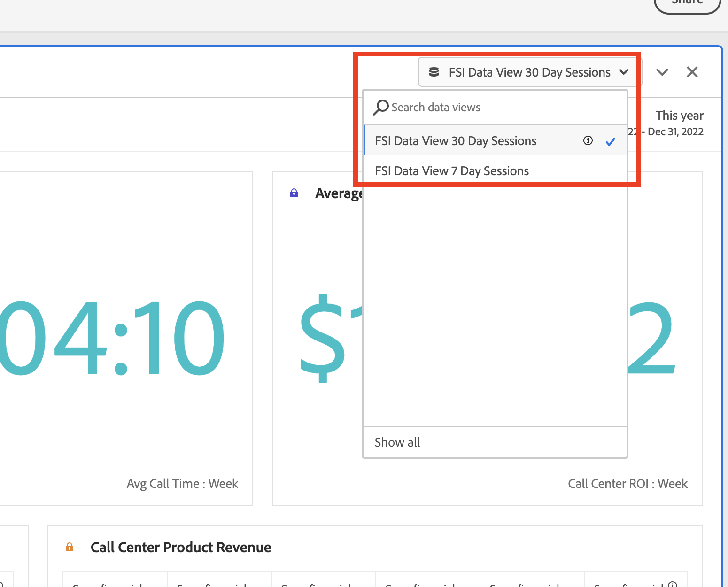Click the orange lock icon beside Call Center Product Revenue
728x587 pixels.
tap(70, 547)
